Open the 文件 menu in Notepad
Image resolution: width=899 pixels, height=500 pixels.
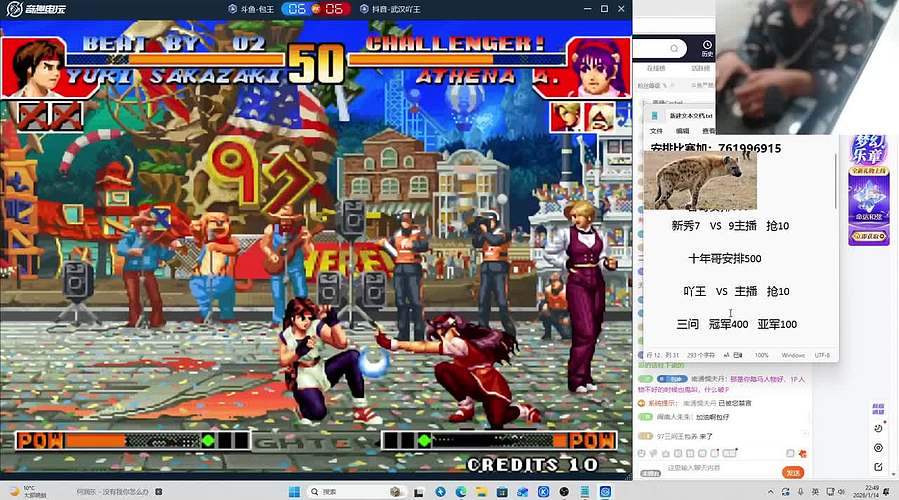657,131
